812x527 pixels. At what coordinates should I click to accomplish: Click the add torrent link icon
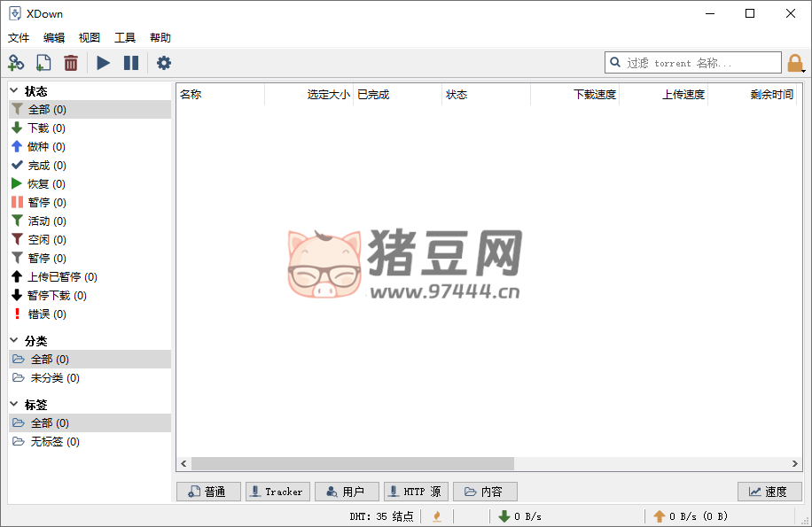tap(16, 63)
